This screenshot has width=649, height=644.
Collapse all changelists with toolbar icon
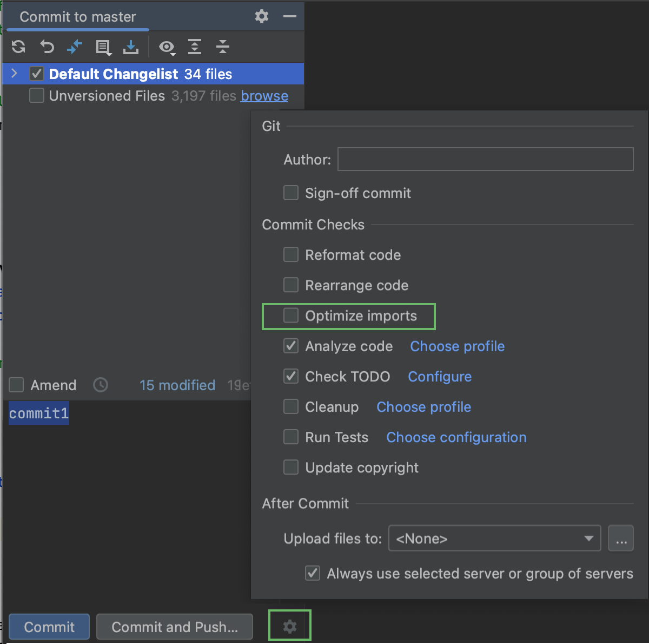pyautogui.click(x=222, y=47)
